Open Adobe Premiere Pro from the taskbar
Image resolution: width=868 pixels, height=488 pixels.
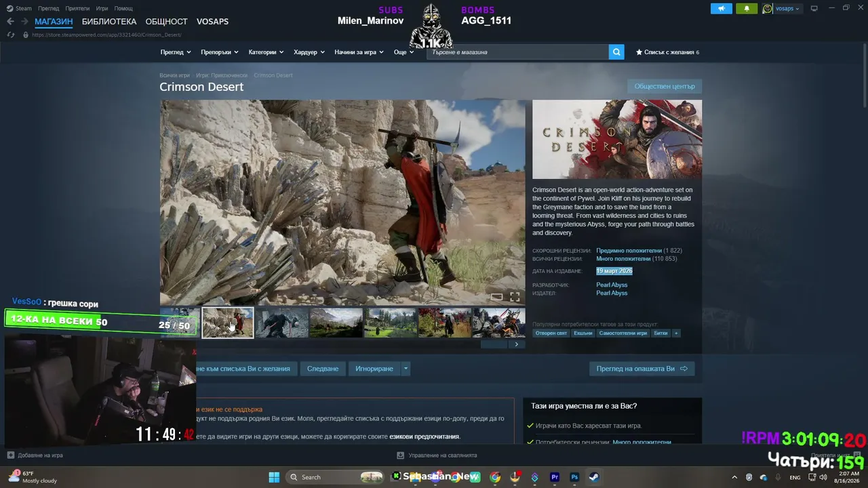555,477
